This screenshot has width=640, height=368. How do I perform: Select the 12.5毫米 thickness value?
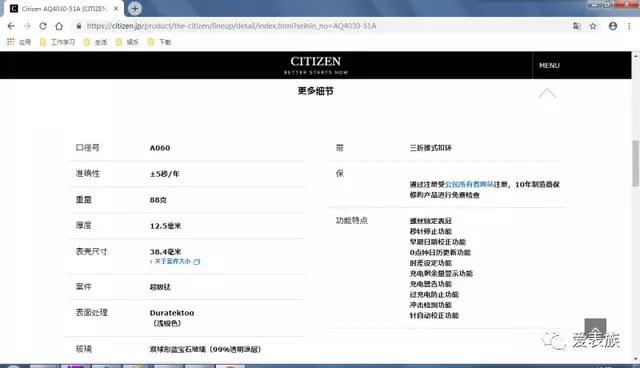(x=165, y=226)
